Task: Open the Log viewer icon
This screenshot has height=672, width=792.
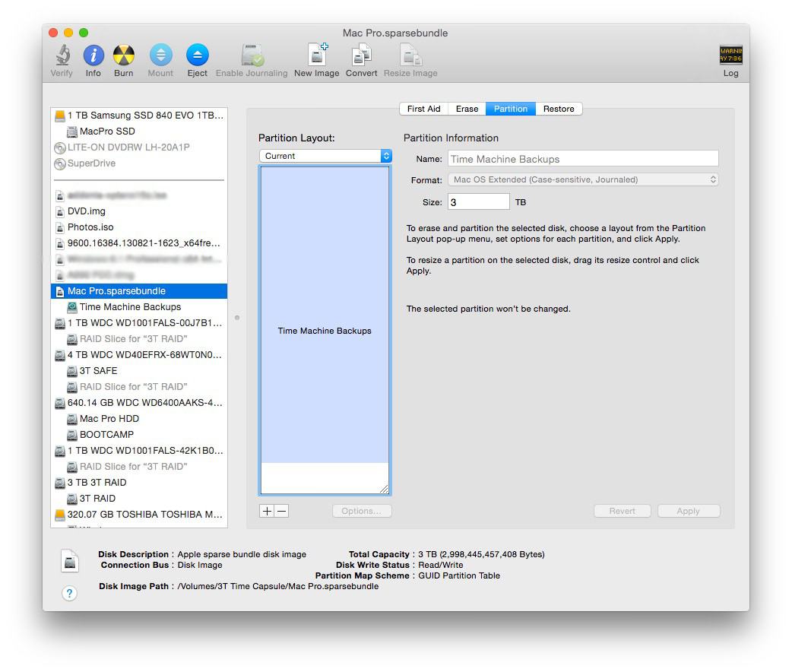Action: tap(731, 55)
